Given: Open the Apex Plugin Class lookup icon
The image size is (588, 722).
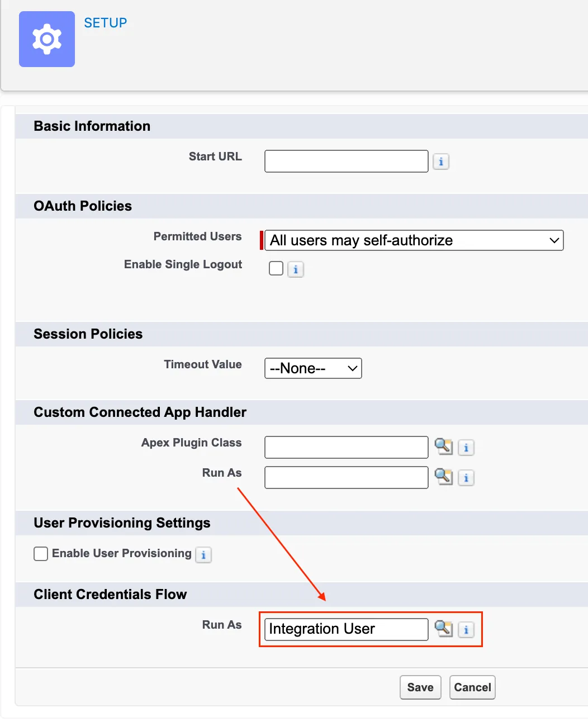Looking at the screenshot, I should pos(443,446).
